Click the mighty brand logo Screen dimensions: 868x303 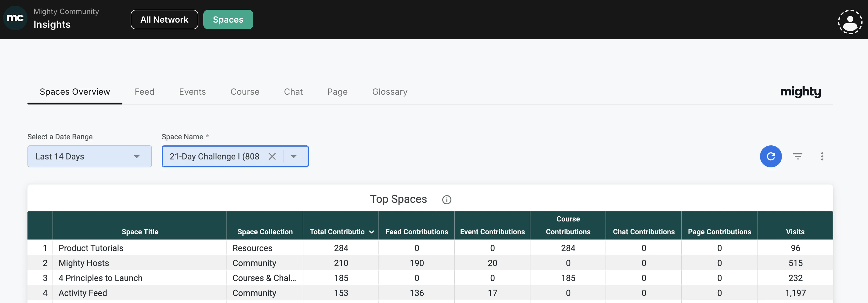click(x=801, y=92)
